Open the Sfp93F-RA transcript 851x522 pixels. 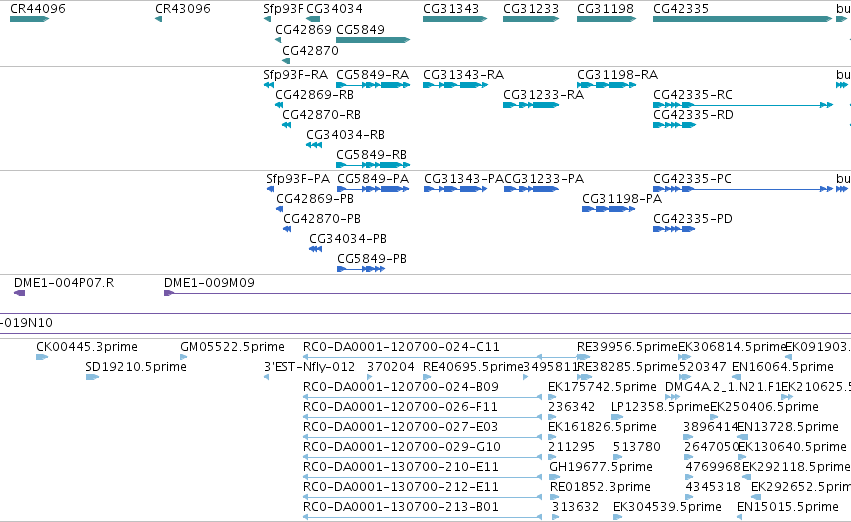(269, 85)
